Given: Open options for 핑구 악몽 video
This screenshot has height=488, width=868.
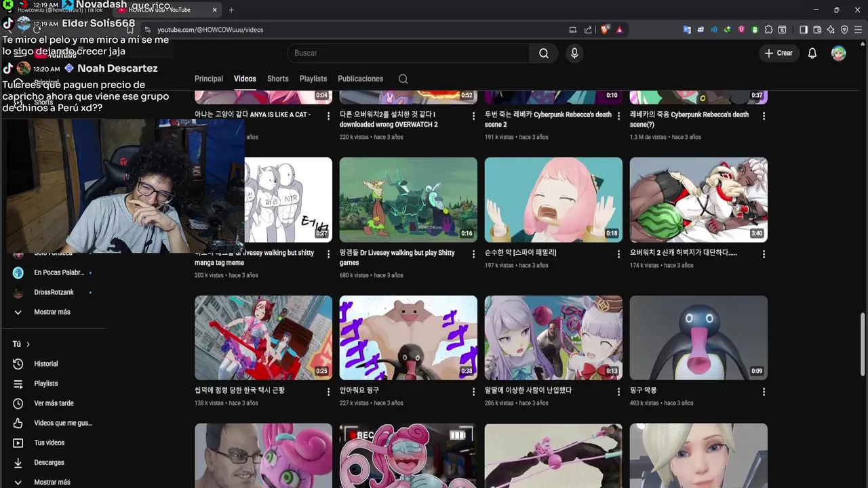Looking at the screenshot, I should tap(764, 392).
